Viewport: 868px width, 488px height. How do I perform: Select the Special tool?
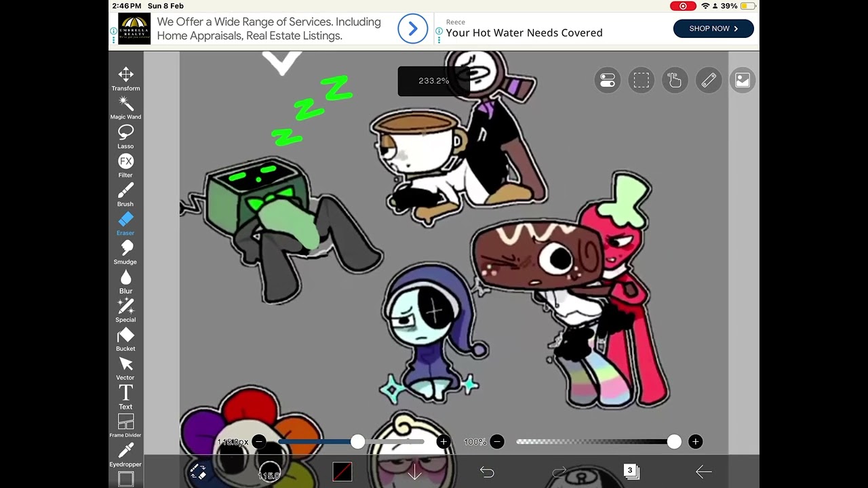125,310
